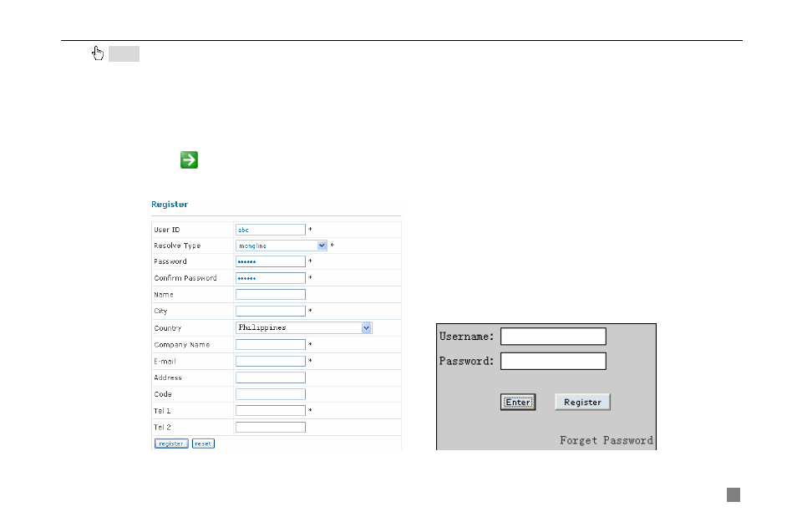Image resolution: width=797 pixels, height=532 pixels.
Task: Click the "Company Name" label
Action: coord(182,344)
